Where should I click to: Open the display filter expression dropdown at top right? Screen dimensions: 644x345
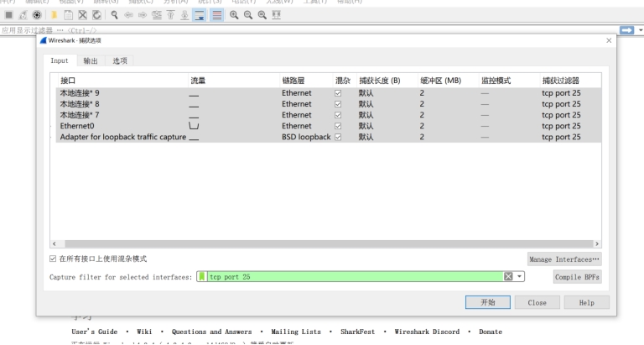point(640,30)
